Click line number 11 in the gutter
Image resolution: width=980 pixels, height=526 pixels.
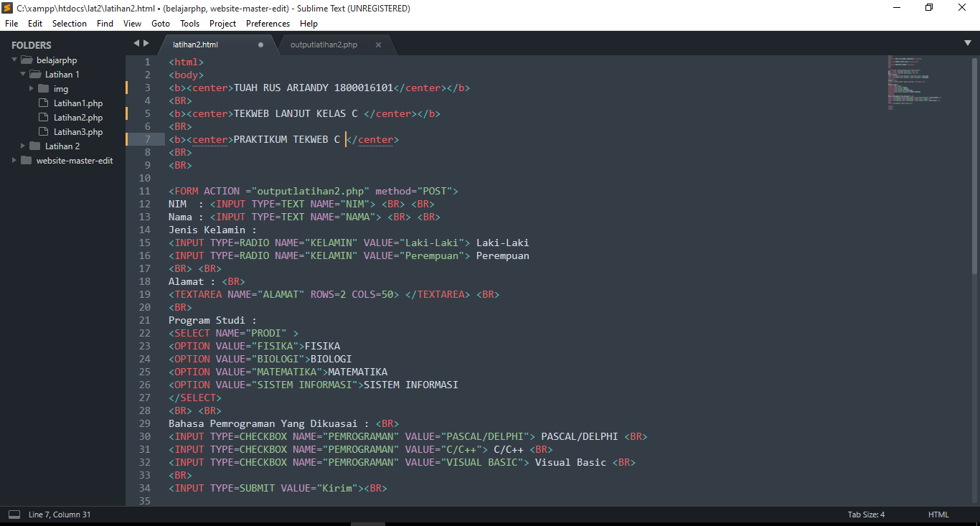pyautogui.click(x=145, y=191)
